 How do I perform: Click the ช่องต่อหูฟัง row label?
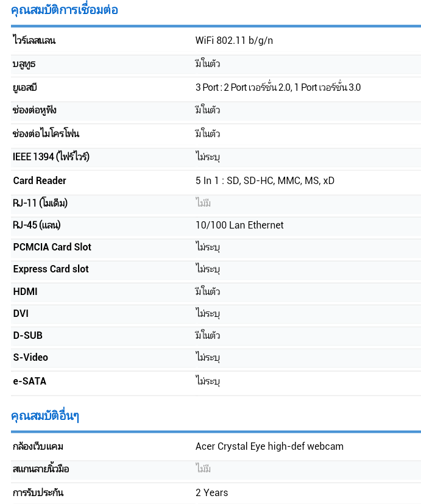pos(35,110)
